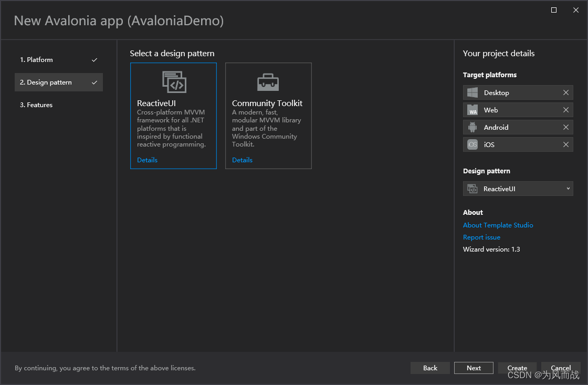Open the About Template Studio link
The width and height of the screenshot is (588, 385).
498,225
